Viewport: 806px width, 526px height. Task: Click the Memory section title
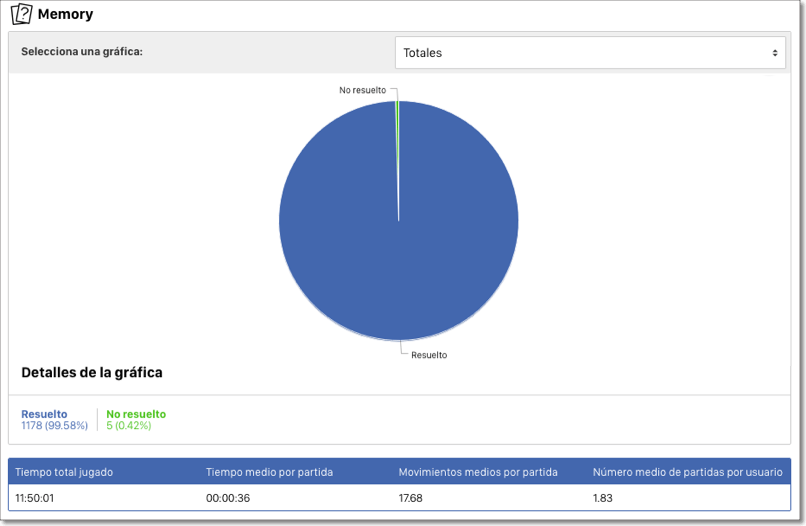pos(65,15)
